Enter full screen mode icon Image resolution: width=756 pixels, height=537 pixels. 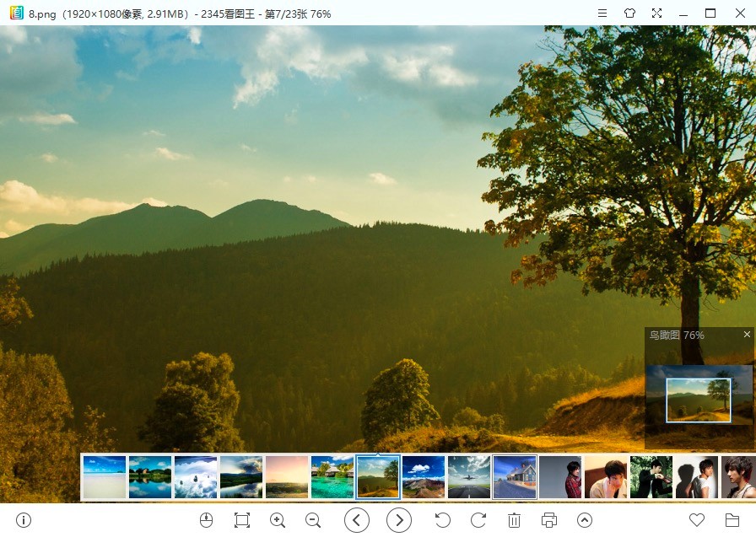(656, 13)
